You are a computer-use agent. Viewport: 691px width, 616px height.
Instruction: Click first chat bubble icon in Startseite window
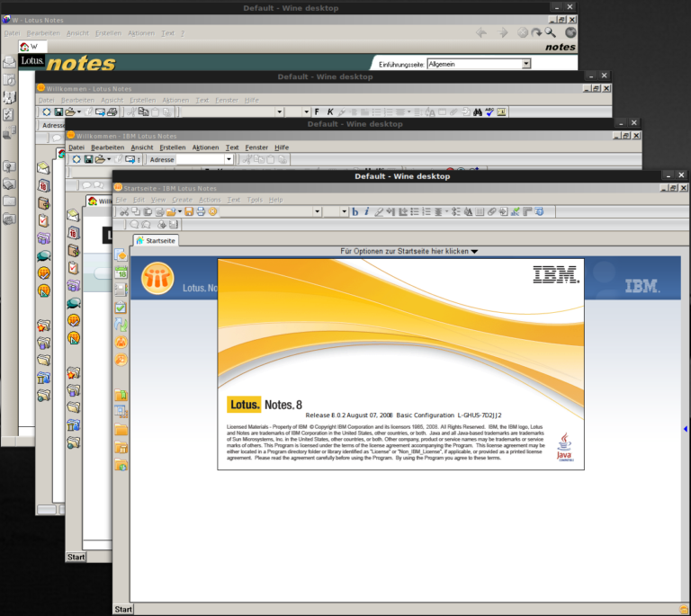point(134,225)
